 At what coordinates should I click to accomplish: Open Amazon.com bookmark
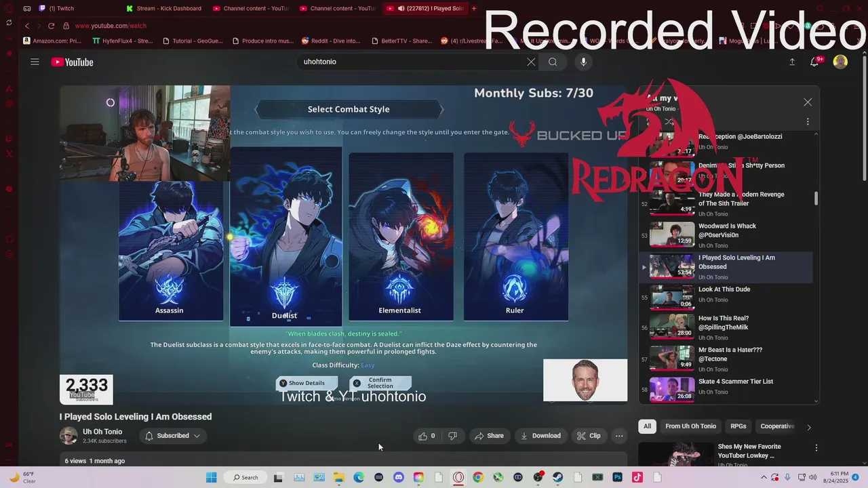(x=53, y=41)
